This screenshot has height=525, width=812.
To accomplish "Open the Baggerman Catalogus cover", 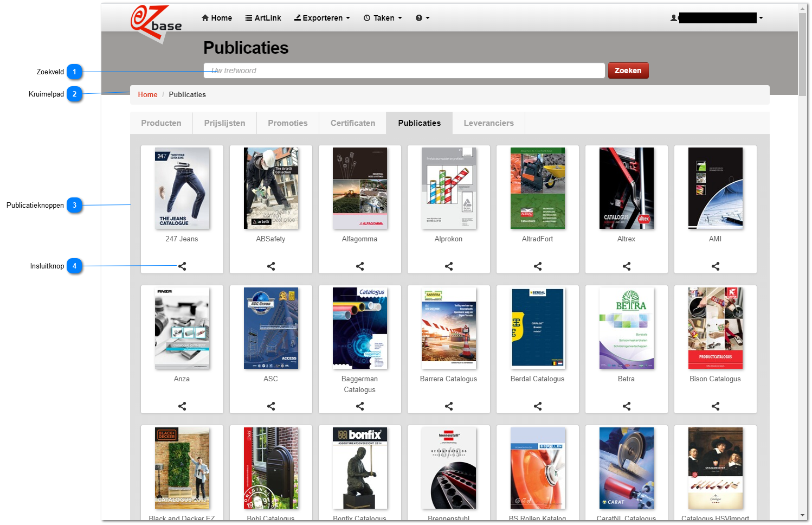I will (360, 328).
